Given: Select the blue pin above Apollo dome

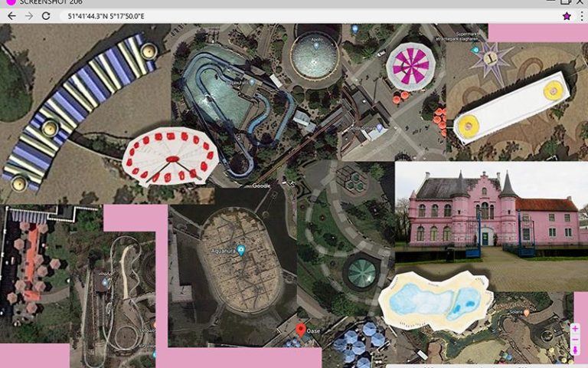Looking at the screenshot, I should [x=355, y=28].
